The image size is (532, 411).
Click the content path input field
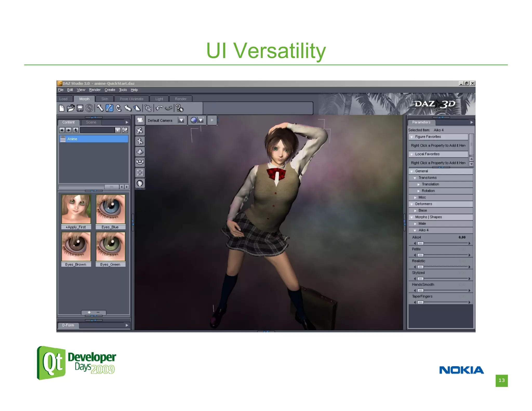pyautogui.click(x=97, y=130)
